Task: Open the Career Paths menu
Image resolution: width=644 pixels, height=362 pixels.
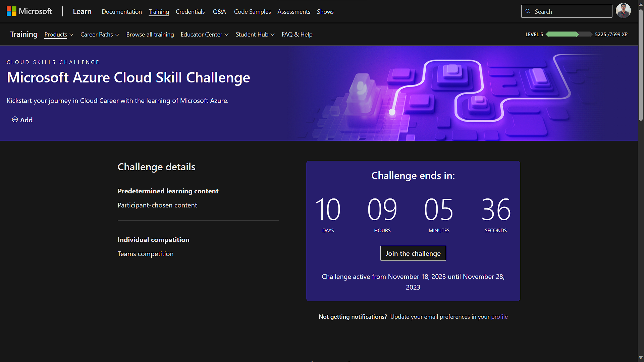Action: (x=99, y=34)
